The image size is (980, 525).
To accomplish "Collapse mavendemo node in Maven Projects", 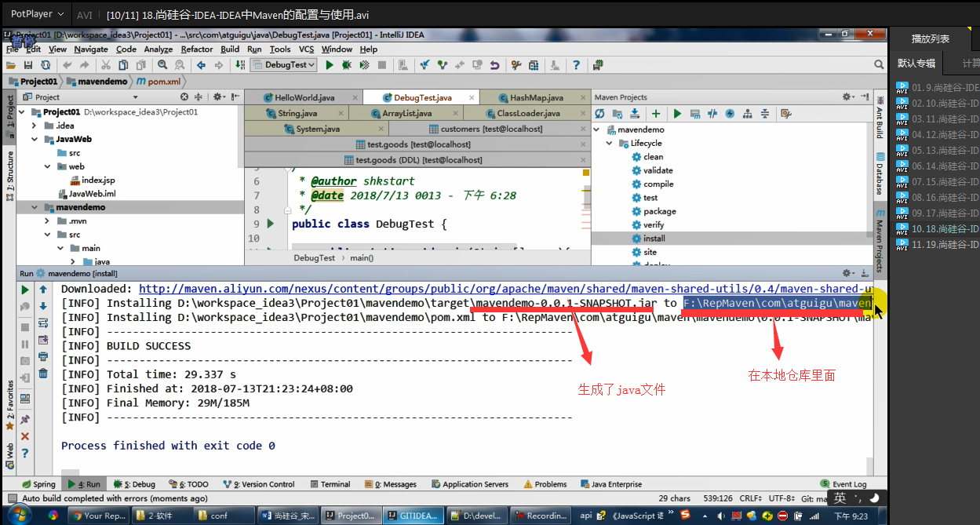I will tap(597, 129).
